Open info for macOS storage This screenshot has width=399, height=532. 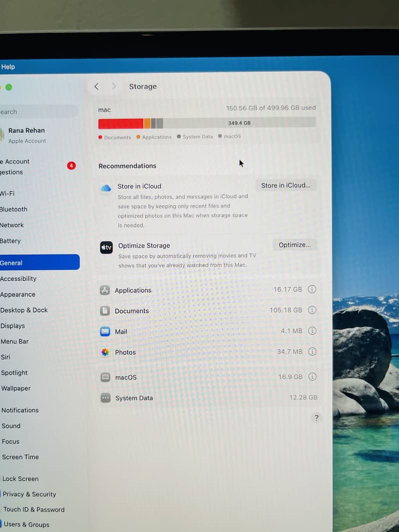coord(312,377)
